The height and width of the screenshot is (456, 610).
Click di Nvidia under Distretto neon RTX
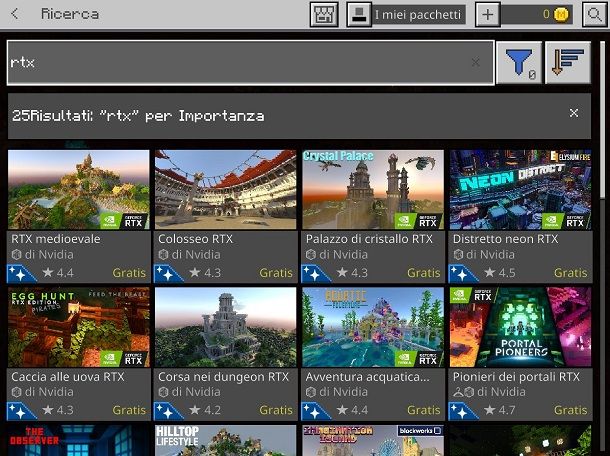tap(491, 254)
